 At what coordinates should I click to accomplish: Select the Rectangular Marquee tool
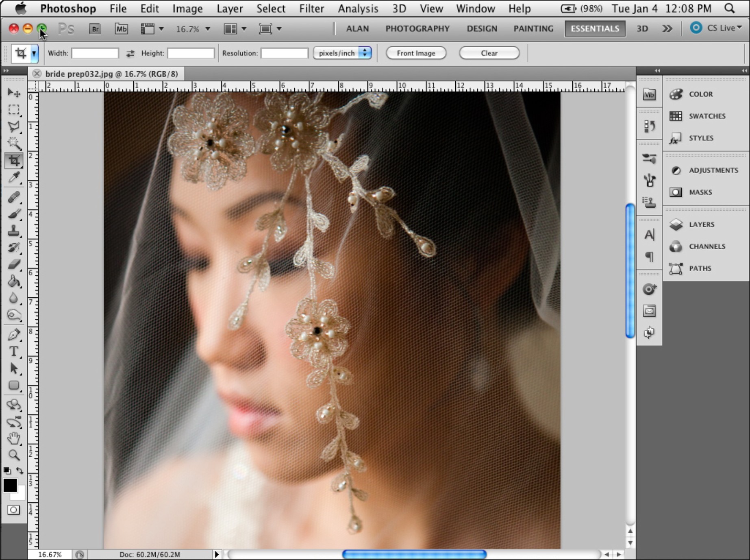tap(14, 110)
